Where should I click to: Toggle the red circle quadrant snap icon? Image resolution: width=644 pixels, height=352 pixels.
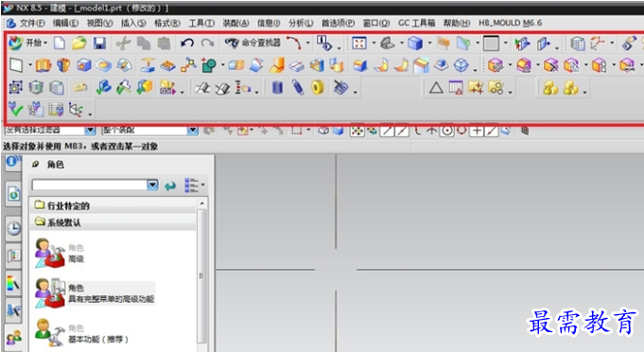pyautogui.click(x=461, y=131)
